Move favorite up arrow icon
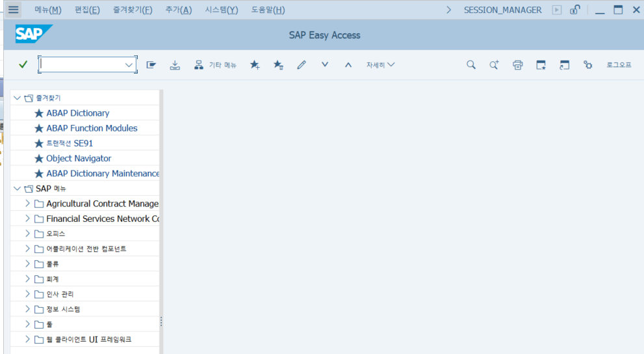 point(348,64)
